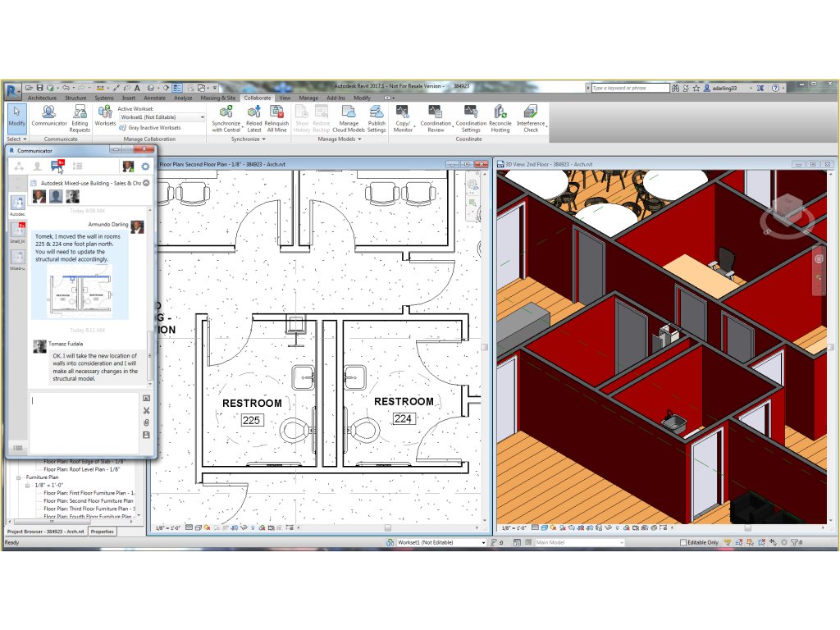840x630 pixels.
Task: Collapse the Autodesk Mixed-use Building chat header
Action: click(x=146, y=183)
